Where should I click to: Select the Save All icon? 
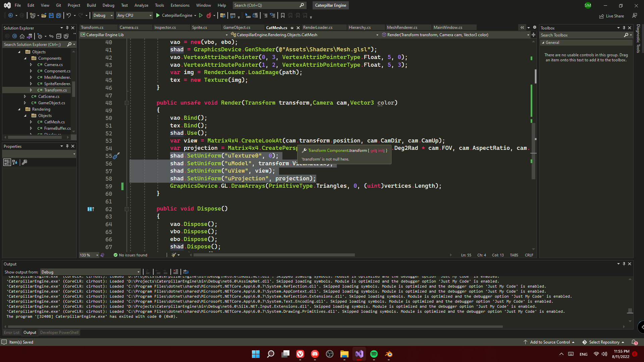coord(59,15)
